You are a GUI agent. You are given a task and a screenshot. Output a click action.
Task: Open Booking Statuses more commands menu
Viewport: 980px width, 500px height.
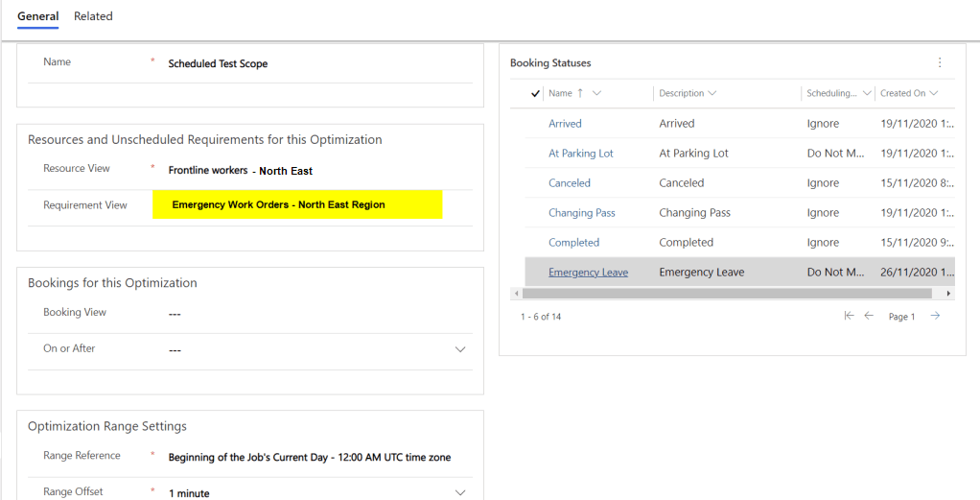click(x=939, y=62)
